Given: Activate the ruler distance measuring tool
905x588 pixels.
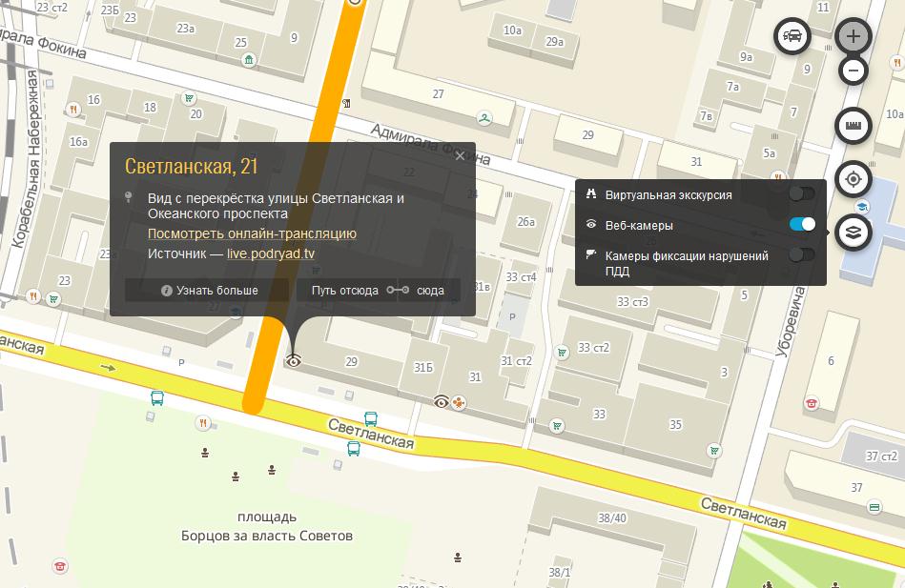Looking at the screenshot, I should pos(854,126).
